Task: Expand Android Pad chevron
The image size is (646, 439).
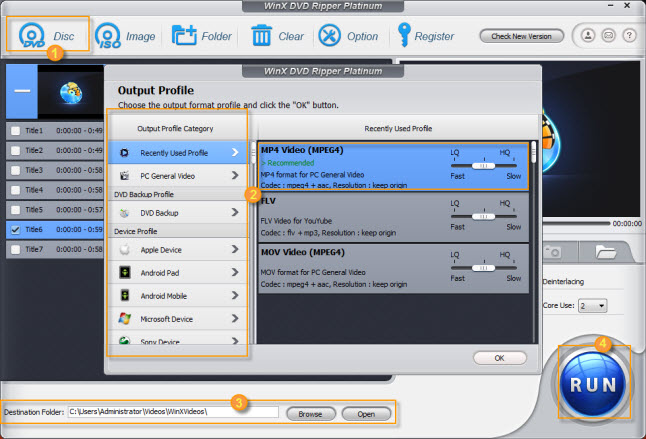Action: (235, 272)
